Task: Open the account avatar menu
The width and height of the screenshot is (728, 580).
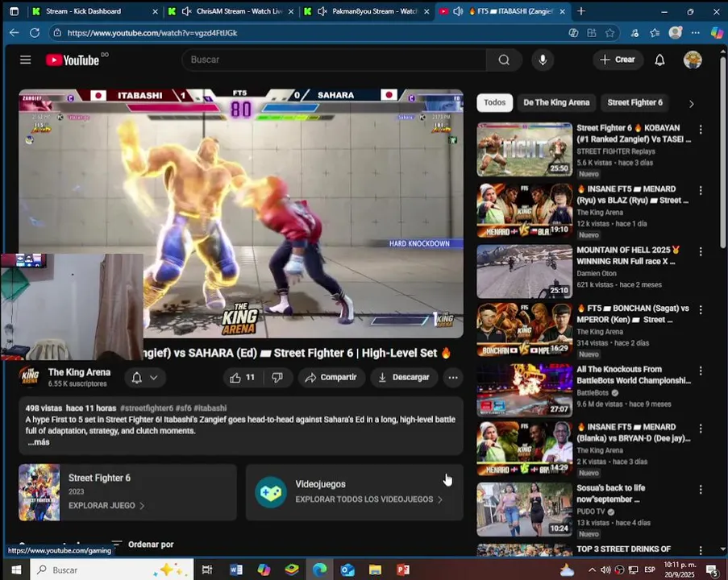Action: [x=693, y=60]
